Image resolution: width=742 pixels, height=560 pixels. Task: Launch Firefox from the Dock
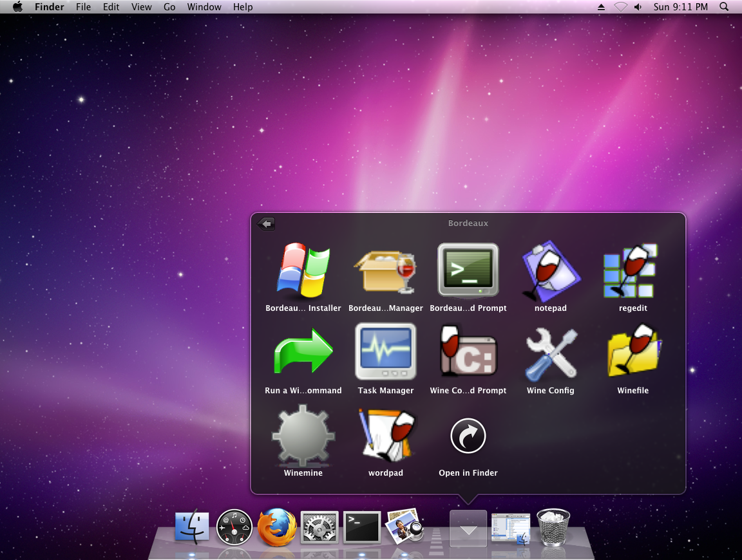pyautogui.click(x=277, y=527)
